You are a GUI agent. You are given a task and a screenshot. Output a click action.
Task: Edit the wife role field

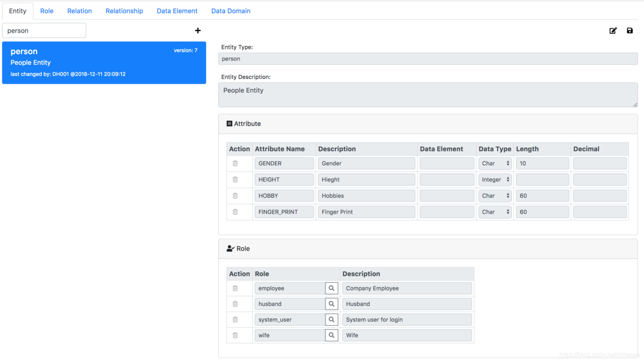click(x=290, y=335)
